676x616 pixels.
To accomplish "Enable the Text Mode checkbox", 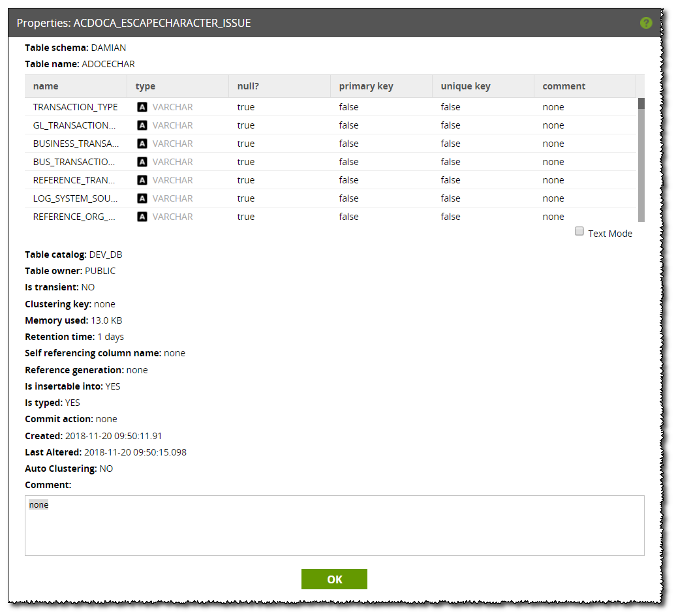I will (x=579, y=232).
